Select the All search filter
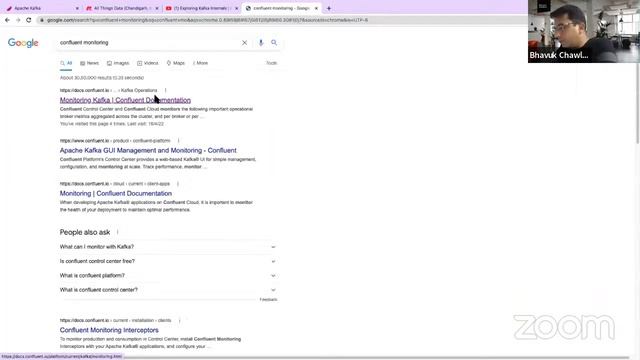This screenshot has width=640, height=360. [66, 63]
